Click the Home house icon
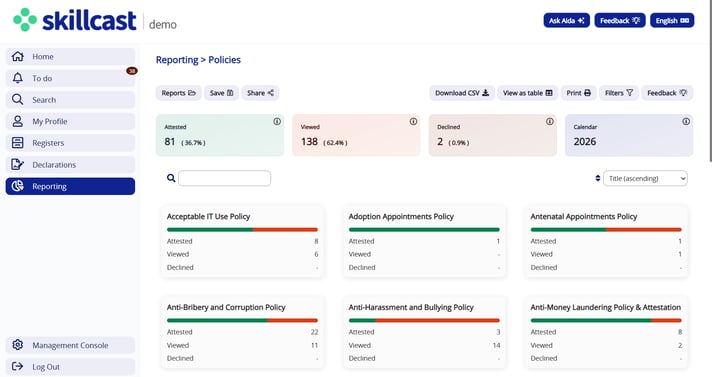Screen dimensions: 712x377 [18, 56]
